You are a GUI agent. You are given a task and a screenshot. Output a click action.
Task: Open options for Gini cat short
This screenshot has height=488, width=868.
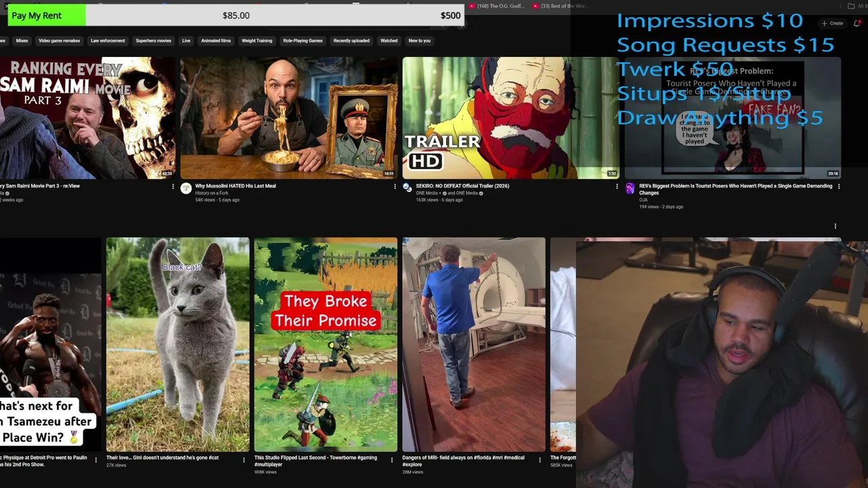[x=244, y=460]
